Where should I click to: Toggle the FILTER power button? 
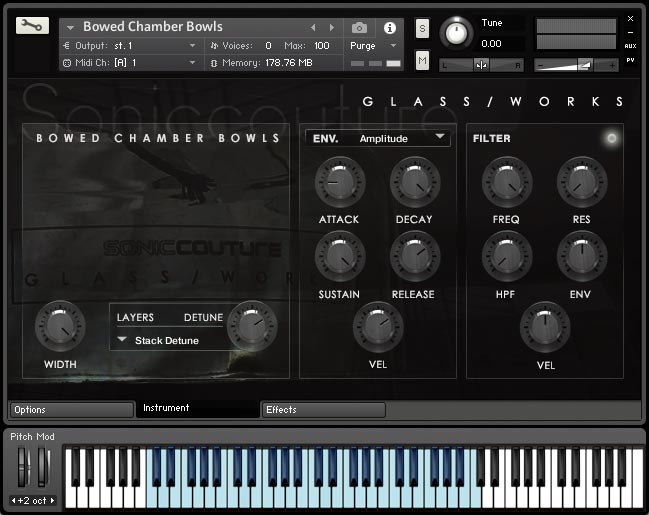click(611, 138)
